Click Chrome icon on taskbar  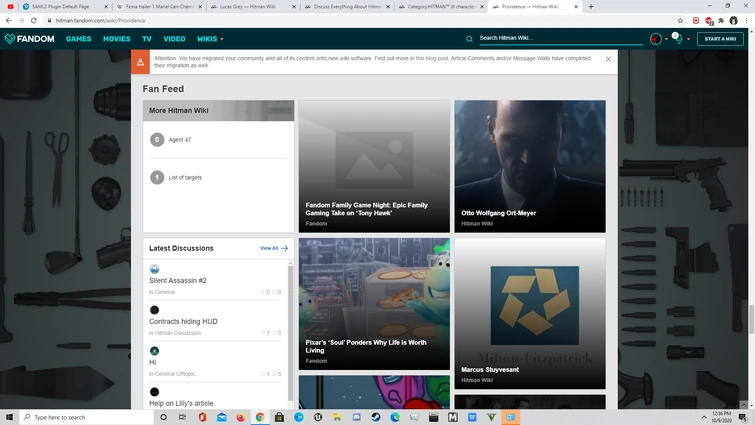260,417
